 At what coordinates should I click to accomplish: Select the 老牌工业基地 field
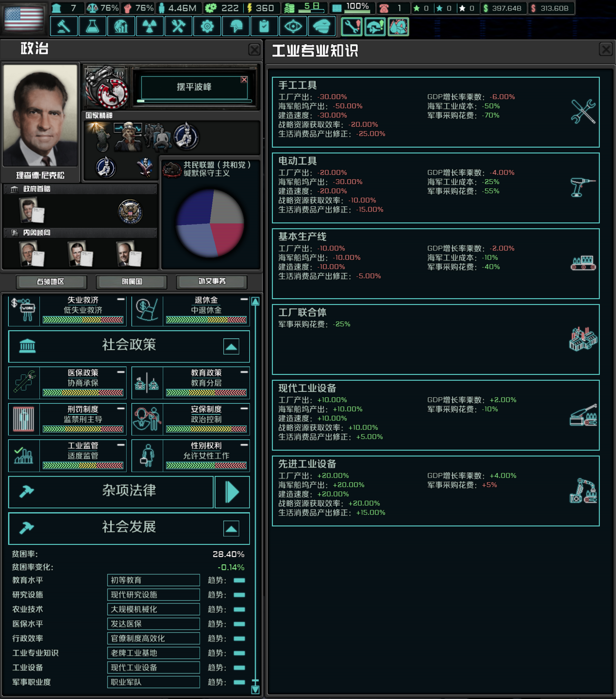click(x=153, y=653)
